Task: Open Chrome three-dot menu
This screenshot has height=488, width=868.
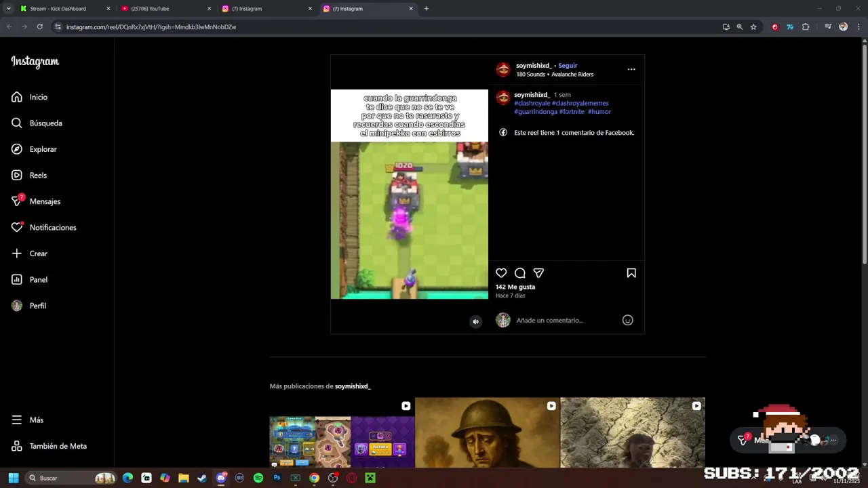Action: (858, 27)
